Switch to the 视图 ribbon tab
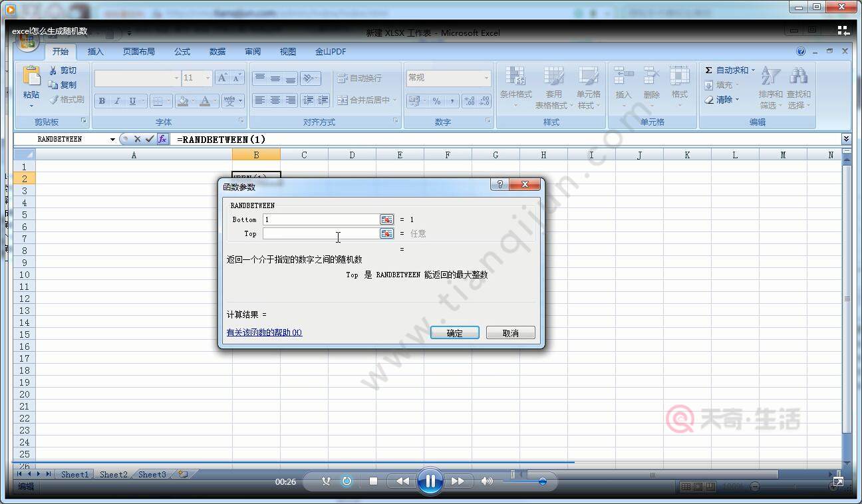This screenshot has width=862, height=504. [x=288, y=51]
